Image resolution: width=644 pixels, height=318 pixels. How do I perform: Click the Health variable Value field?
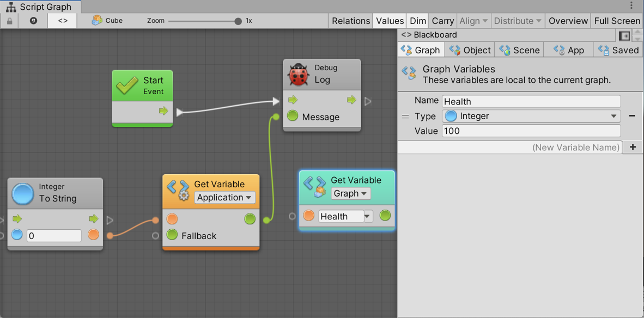pos(531,131)
